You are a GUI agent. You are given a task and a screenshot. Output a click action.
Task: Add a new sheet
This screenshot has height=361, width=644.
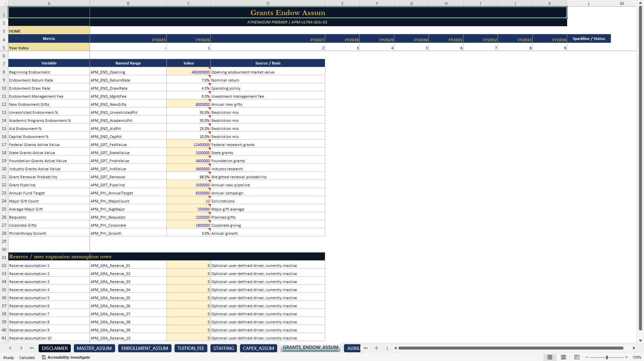376,348
